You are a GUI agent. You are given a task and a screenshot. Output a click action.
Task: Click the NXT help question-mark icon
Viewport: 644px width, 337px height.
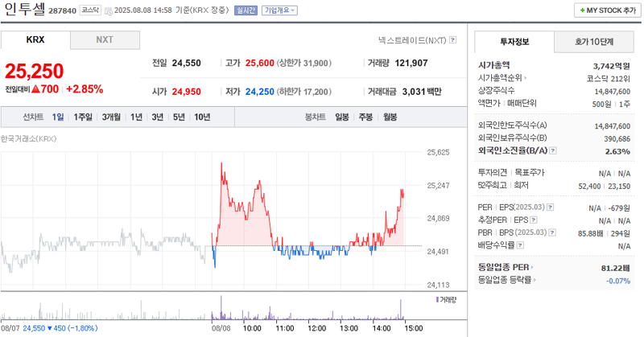tap(452, 40)
